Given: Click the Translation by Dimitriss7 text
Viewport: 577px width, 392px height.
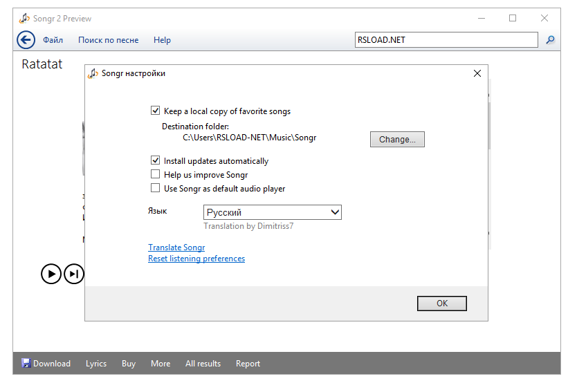Looking at the screenshot, I should (248, 226).
